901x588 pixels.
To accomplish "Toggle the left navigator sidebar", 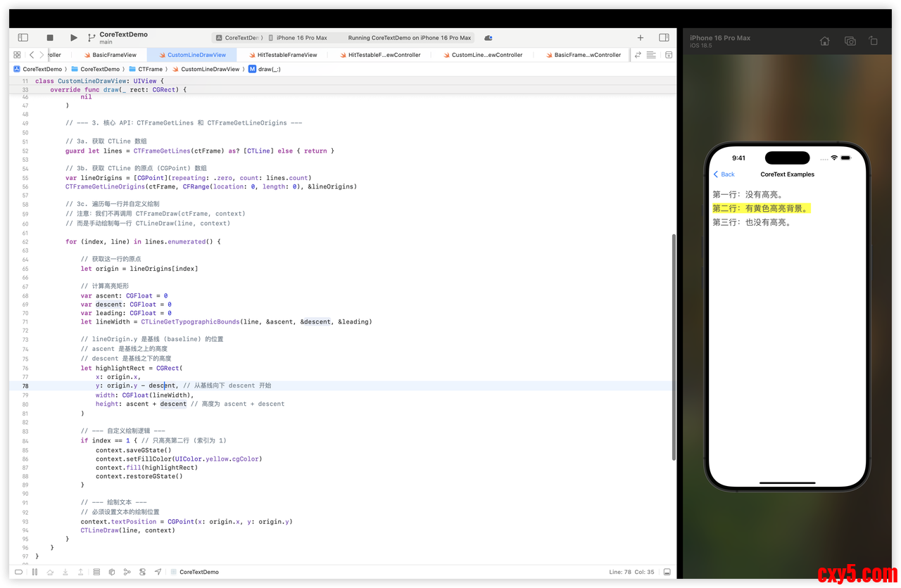I will 23,37.
